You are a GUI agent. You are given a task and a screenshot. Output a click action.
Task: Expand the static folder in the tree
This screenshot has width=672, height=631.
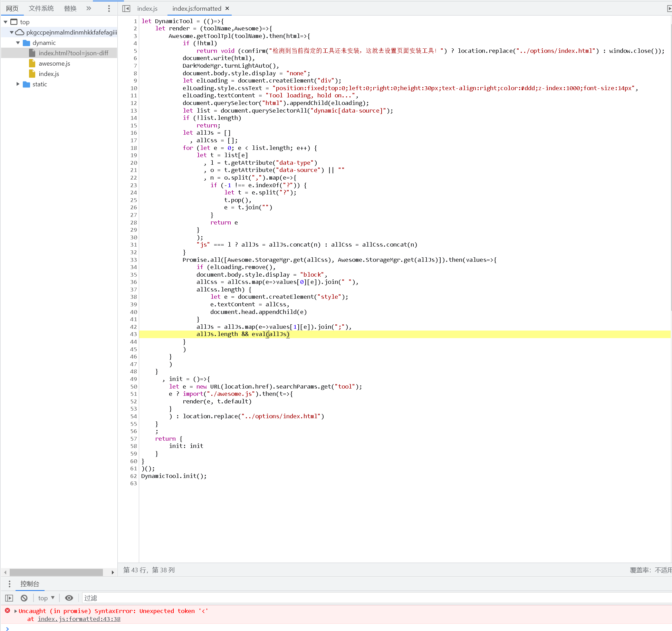point(18,84)
